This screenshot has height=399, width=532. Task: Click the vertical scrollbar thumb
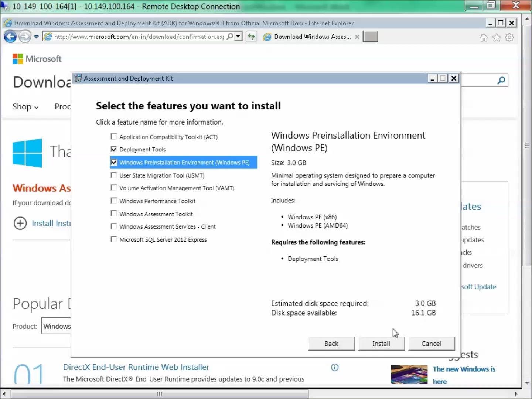(x=527, y=145)
